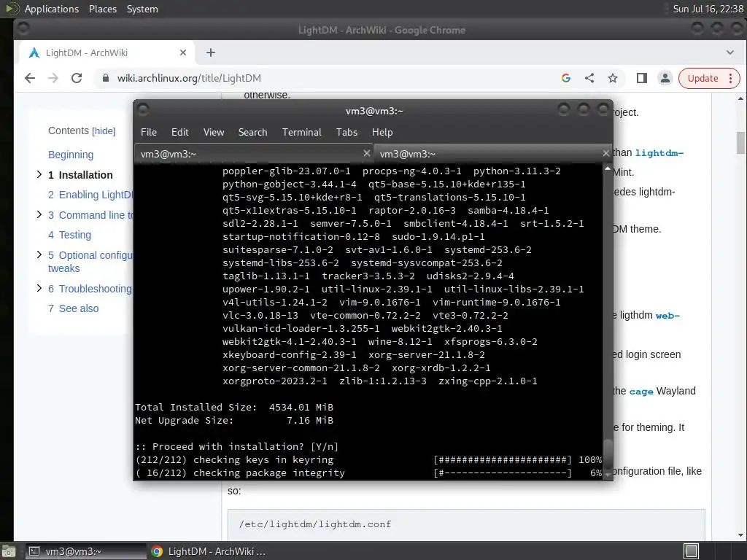Screen dimensions: 747x560
Task: Open the terminal window menu icon
Action: (x=143, y=110)
